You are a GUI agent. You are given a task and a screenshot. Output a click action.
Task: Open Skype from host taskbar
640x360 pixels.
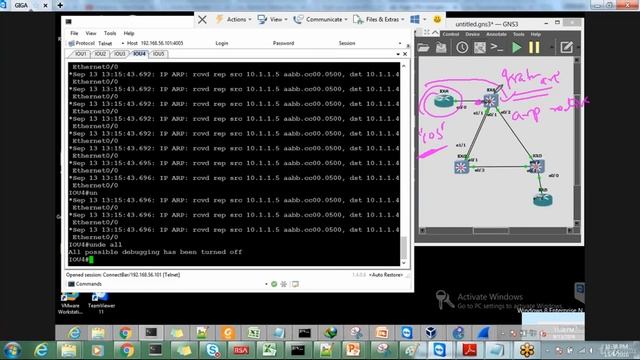(x=212, y=350)
